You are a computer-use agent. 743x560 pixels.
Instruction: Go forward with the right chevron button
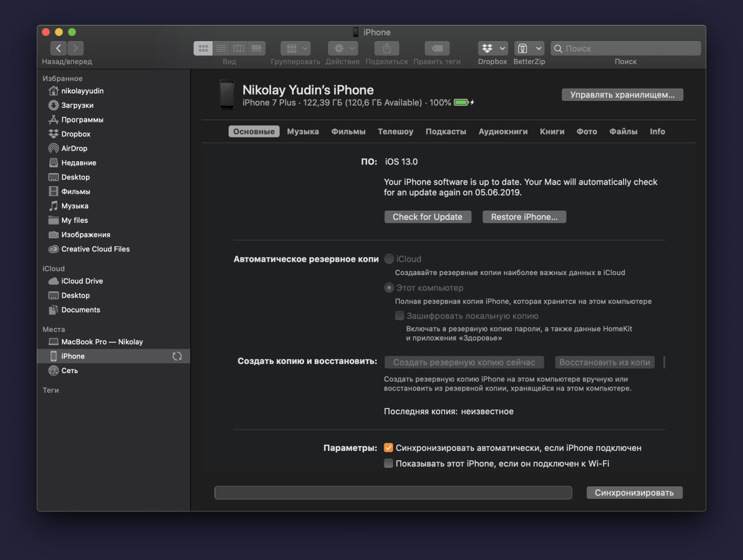pos(75,48)
